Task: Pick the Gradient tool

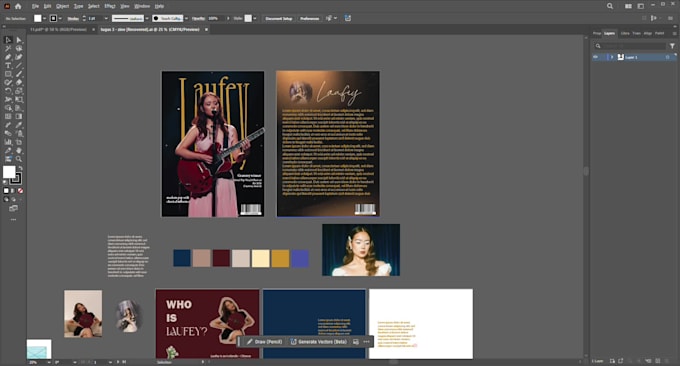Action: click(x=19, y=116)
